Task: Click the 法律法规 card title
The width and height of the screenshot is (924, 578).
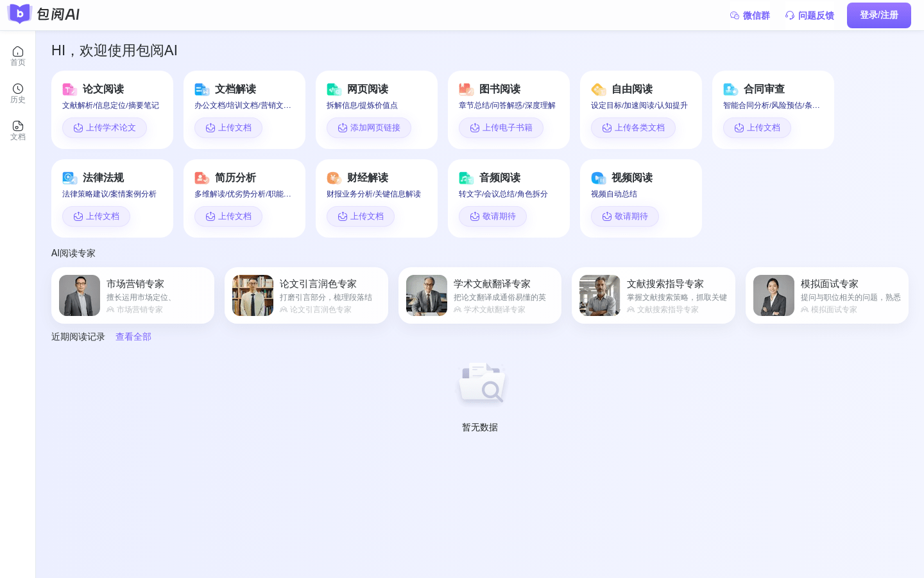Action: pos(103,178)
